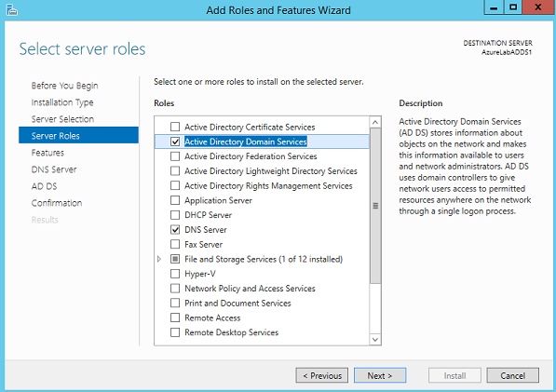Maximize the wizard window
Image resolution: width=556 pixels, height=392 pixels.
(x=513, y=7)
